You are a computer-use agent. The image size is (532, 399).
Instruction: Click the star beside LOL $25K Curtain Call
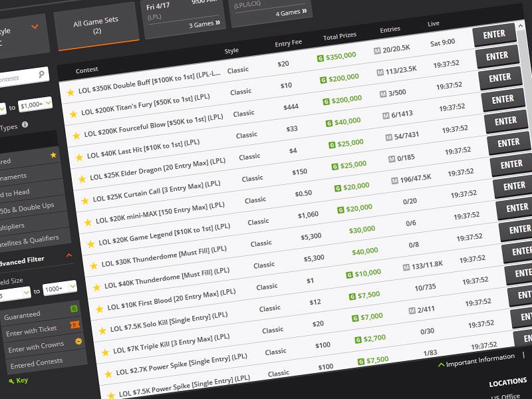(x=85, y=201)
